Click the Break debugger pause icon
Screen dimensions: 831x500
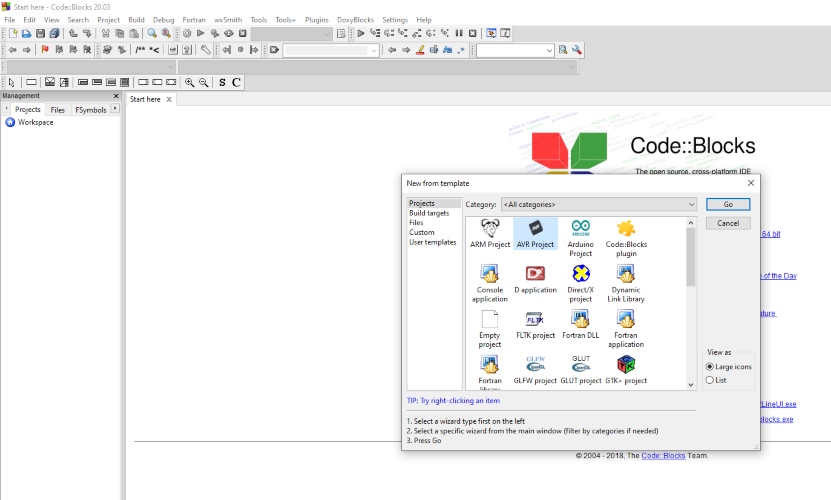point(459,33)
